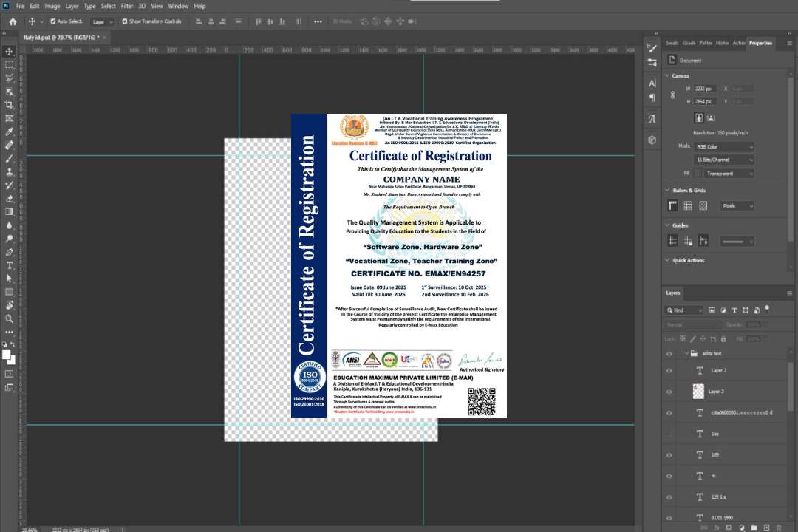This screenshot has width=798, height=532.
Task: Hide the Layer 2 text layer
Action: (x=669, y=371)
